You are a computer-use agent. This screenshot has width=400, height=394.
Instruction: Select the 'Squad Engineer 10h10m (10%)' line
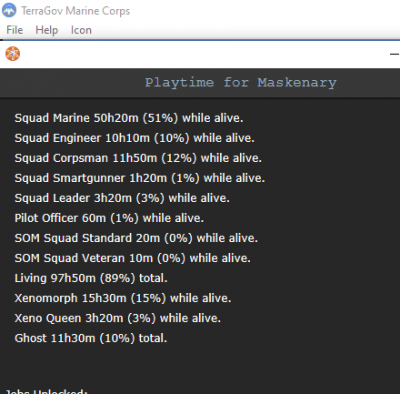click(134, 138)
